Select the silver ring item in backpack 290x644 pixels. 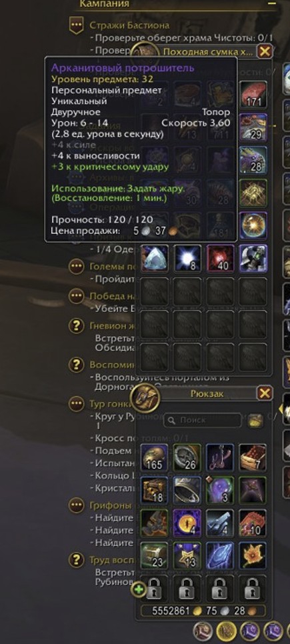click(187, 490)
